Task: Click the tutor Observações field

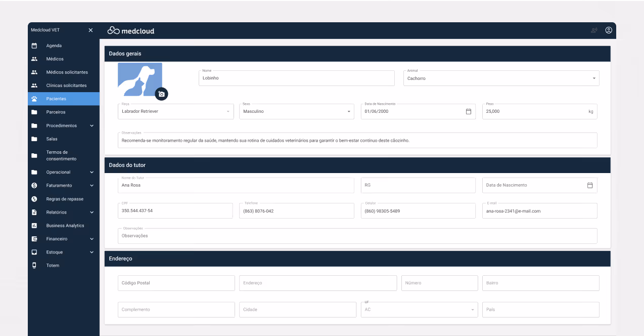Action: [357, 236]
